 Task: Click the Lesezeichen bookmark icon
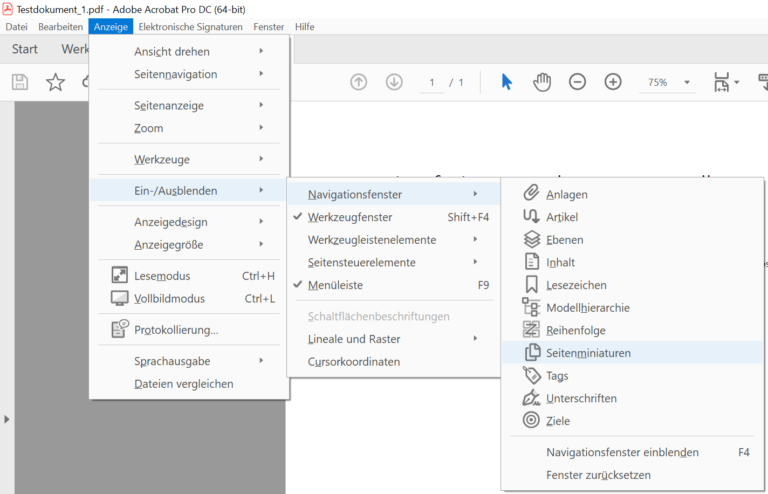(x=531, y=284)
